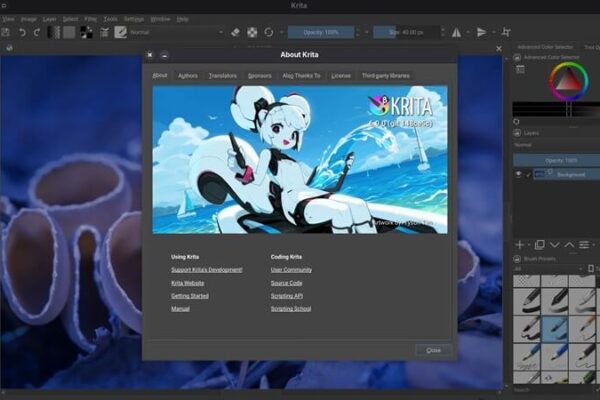Switch to the Third-party libraries tab
Viewport: 600px width, 400px height.
(386, 76)
